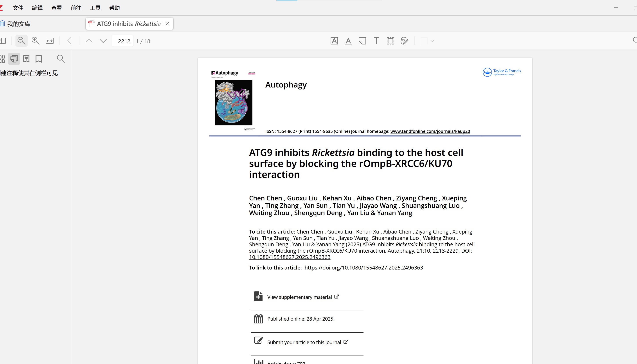Click the zoom in magnifier icon
Screen dimensions: 637x364
click(x=35, y=41)
